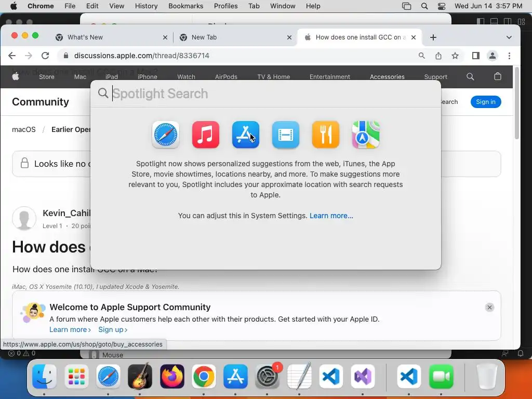532x399 pixels.
Task: Open a new Chrome tab
Action: click(433, 37)
